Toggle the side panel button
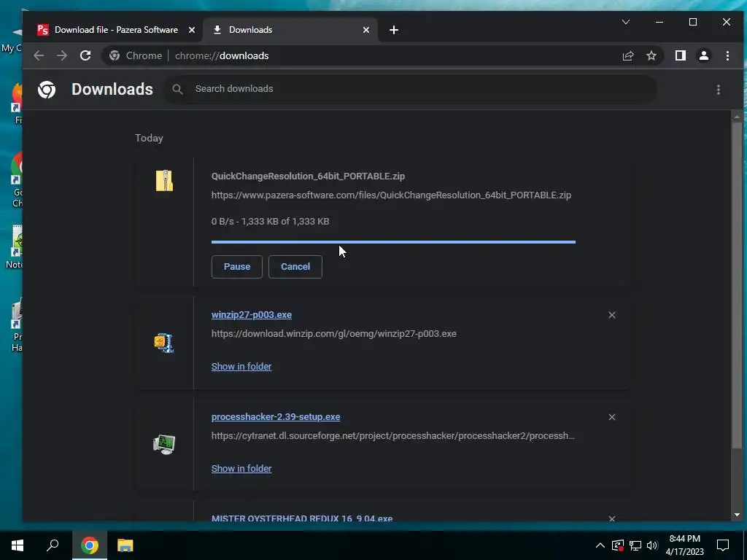 [681, 55]
